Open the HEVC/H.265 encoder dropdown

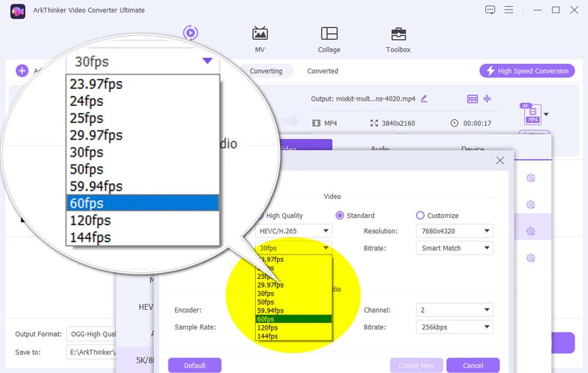click(293, 231)
